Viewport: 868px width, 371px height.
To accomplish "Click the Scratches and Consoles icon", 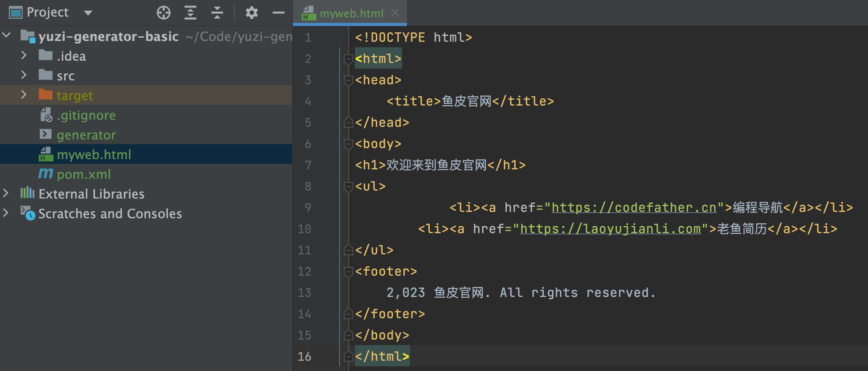I will click(28, 213).
